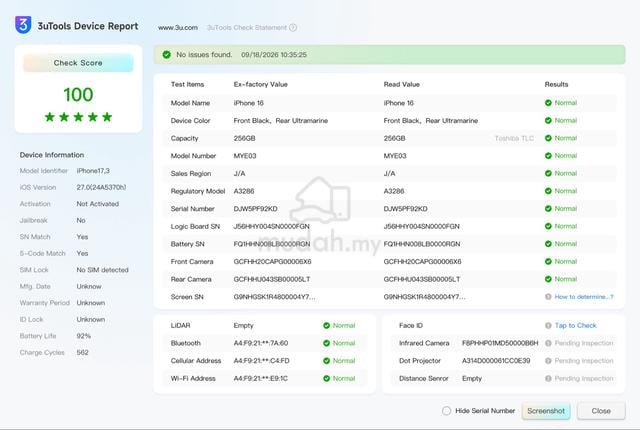Screen dimensions: 640x430
Task: Click the Dot Projector serial A314D000061CC0E39
Action: click(496, 361)
